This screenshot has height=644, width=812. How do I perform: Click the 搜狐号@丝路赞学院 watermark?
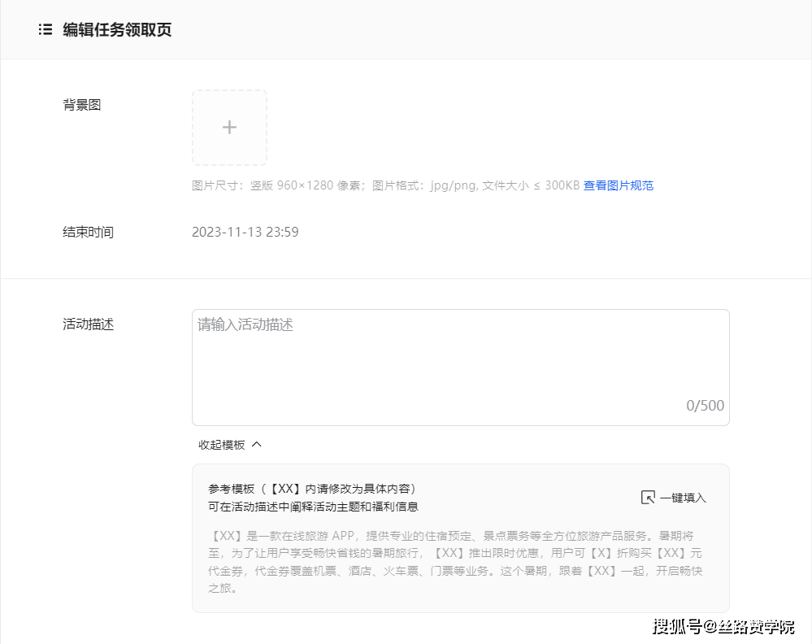point(723,626)
